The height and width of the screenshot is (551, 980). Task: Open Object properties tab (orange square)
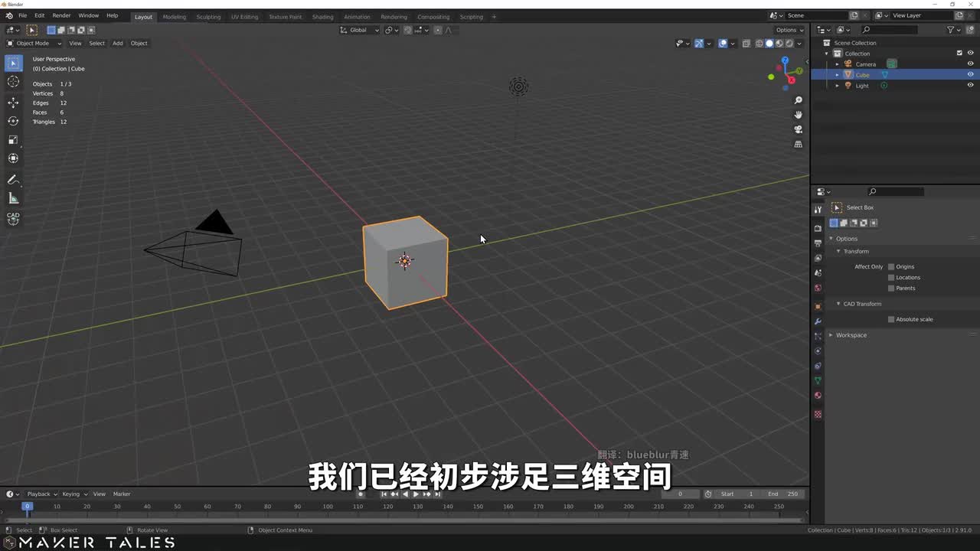click(x=818, y=306)
